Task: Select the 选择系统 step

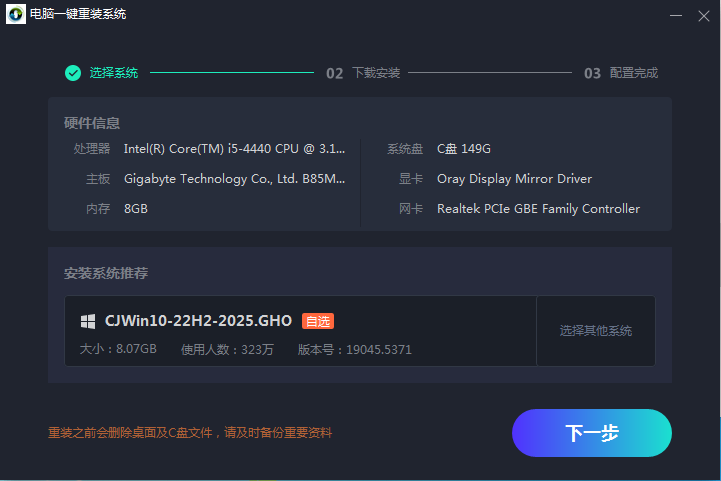Action: pos(113,73)
